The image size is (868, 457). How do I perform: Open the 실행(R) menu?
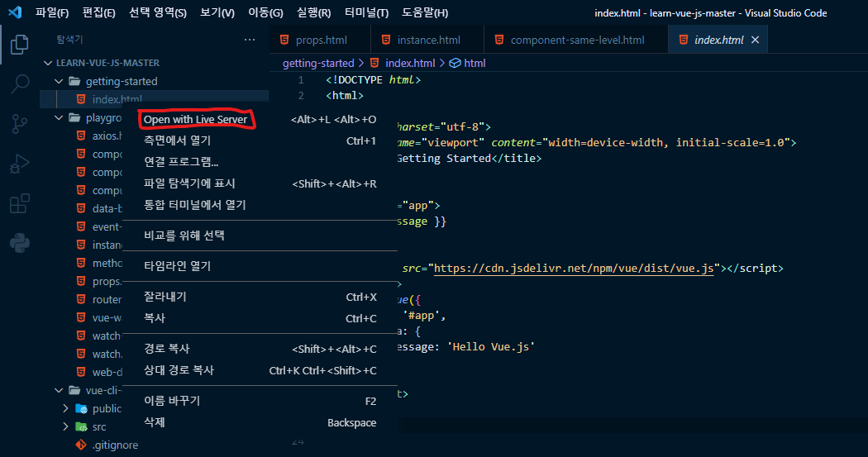[314, 12]
